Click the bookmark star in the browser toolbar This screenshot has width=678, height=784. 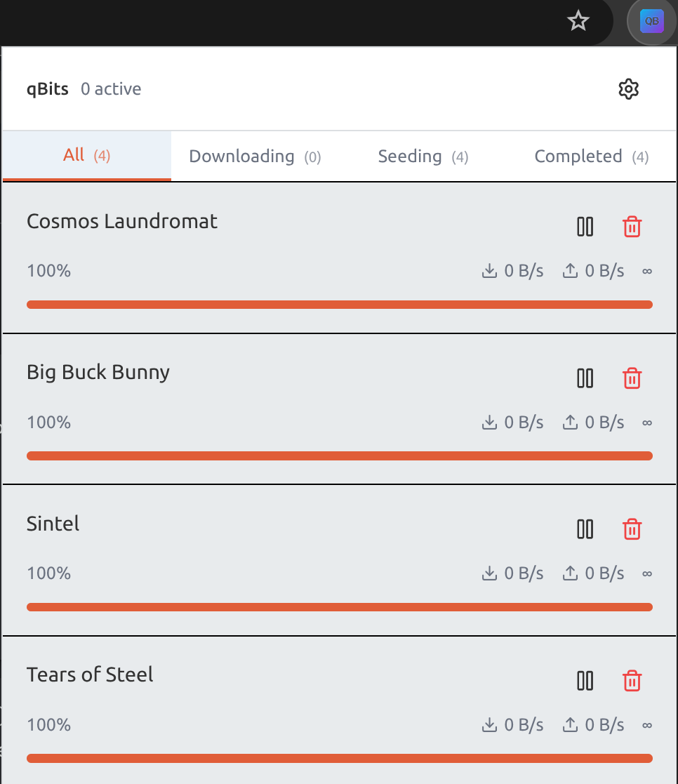pyautogui.click(x=578, y=21)
